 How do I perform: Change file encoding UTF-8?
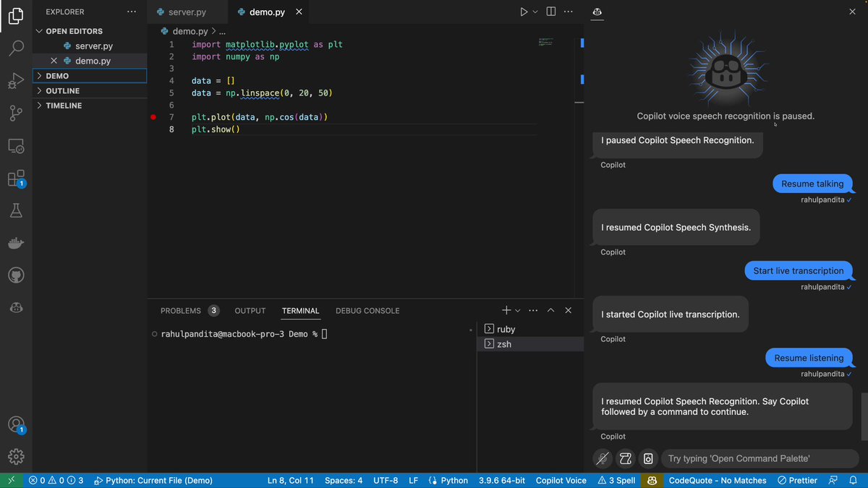[386, 481]
